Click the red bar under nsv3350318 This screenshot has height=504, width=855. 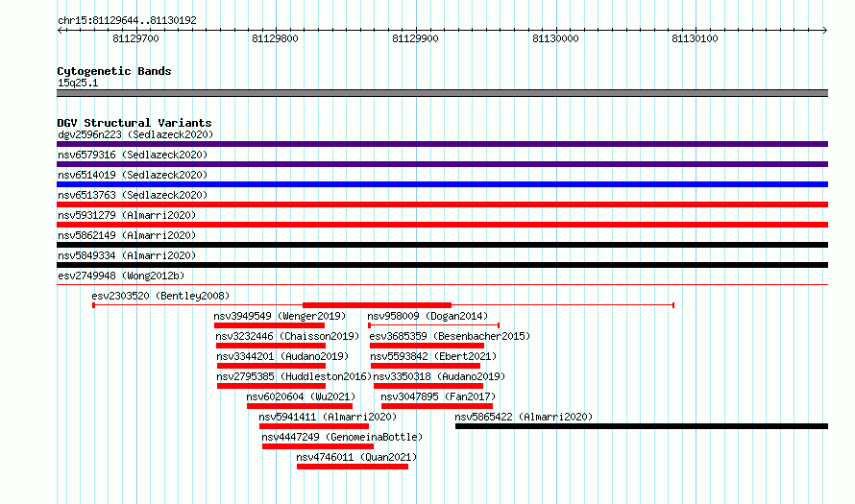(428, 386)
